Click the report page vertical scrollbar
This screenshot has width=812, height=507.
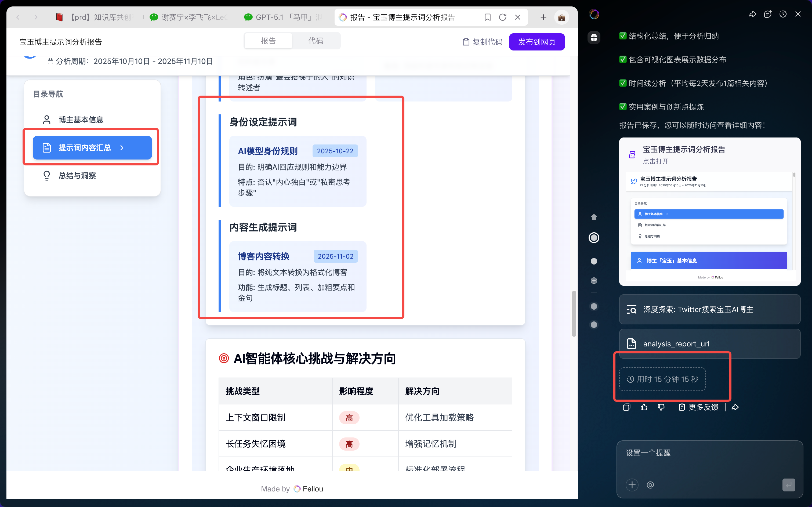coord(574,314)
